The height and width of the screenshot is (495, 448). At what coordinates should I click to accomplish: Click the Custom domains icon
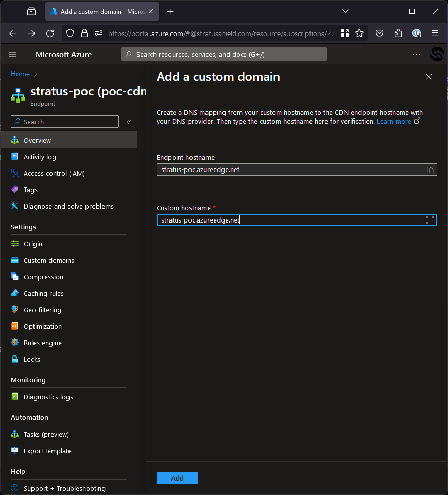tap(14, 260)
